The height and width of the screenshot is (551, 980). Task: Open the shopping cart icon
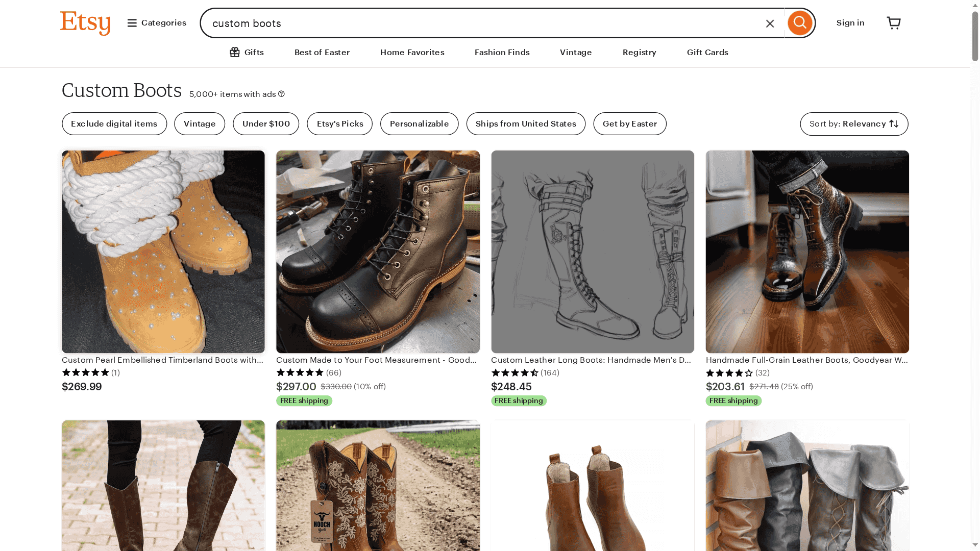[x=894, y=22]
